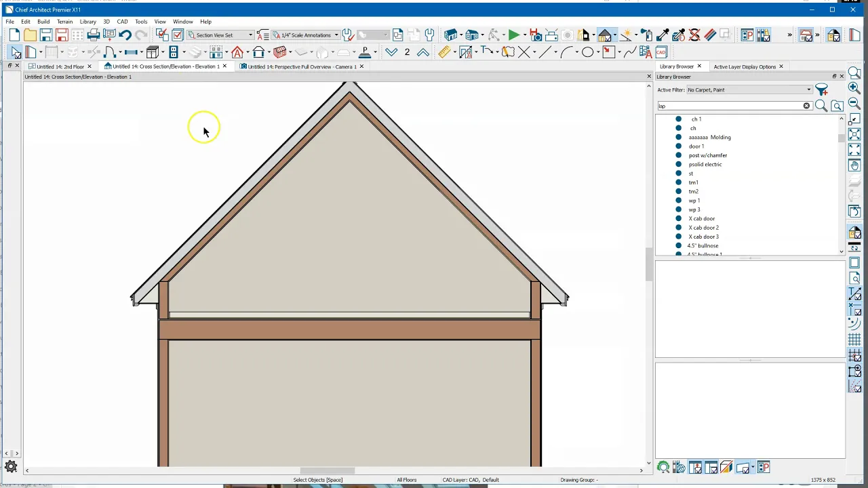
Task: Click the library list vertical scrollbar thumb
Action: 842,138
